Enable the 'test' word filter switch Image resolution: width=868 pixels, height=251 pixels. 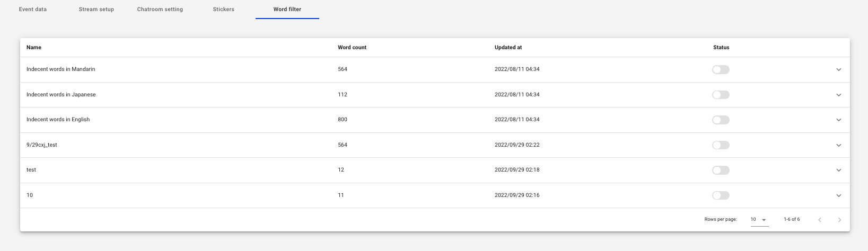[721, 170]
